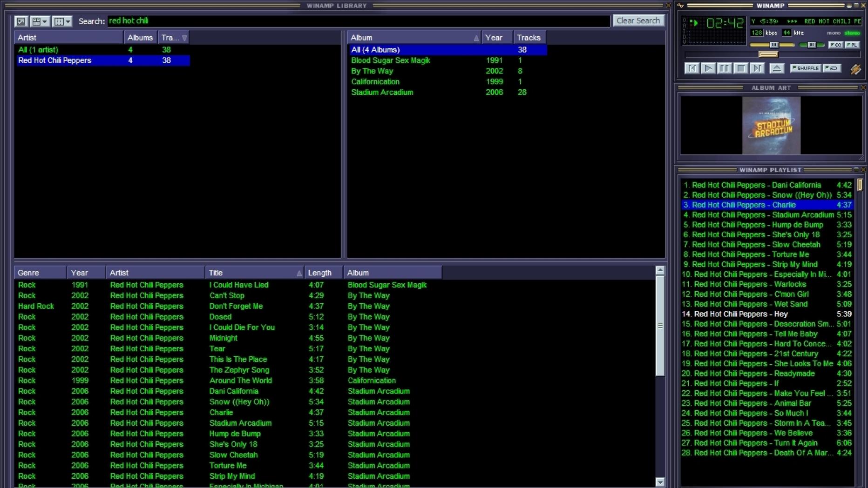868x488 pixels.
Task: Open the Winamp main menu icon in title bar
Action: pyautogui.click(x=681, y=5)
